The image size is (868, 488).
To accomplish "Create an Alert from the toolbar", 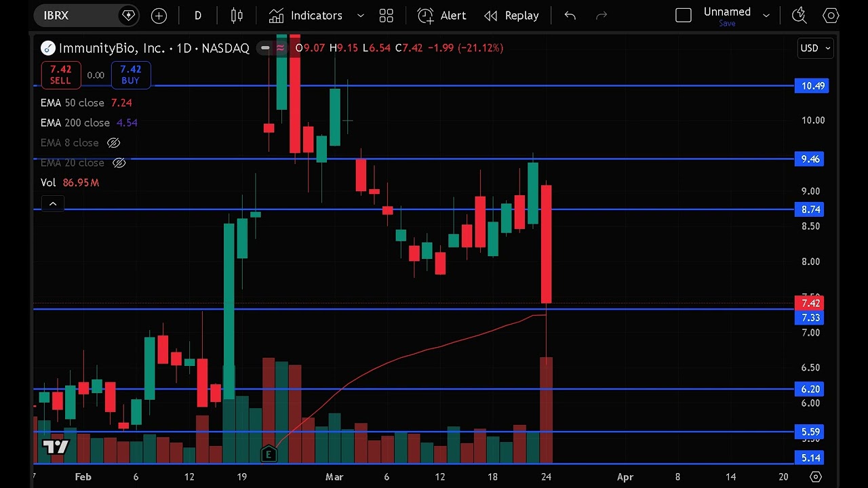I will [x=442, y=16].
